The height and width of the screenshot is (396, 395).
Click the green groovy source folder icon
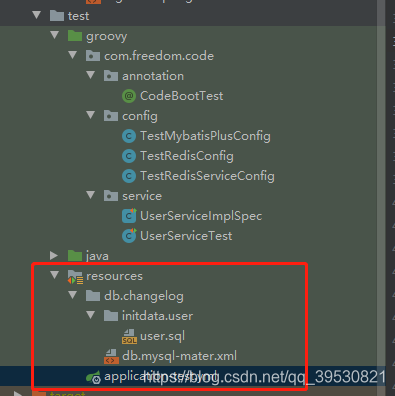coord(75,36)
